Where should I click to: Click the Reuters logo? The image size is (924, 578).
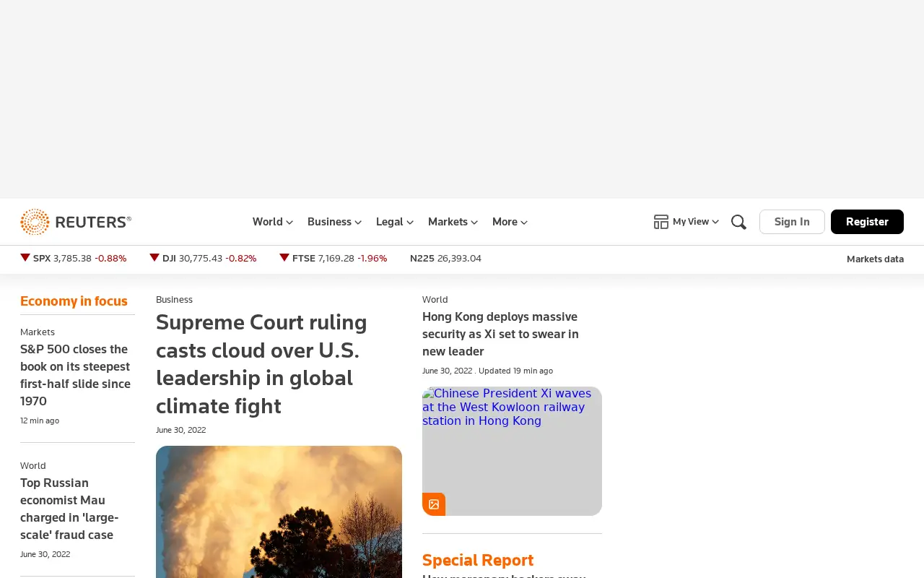[76, 222]
